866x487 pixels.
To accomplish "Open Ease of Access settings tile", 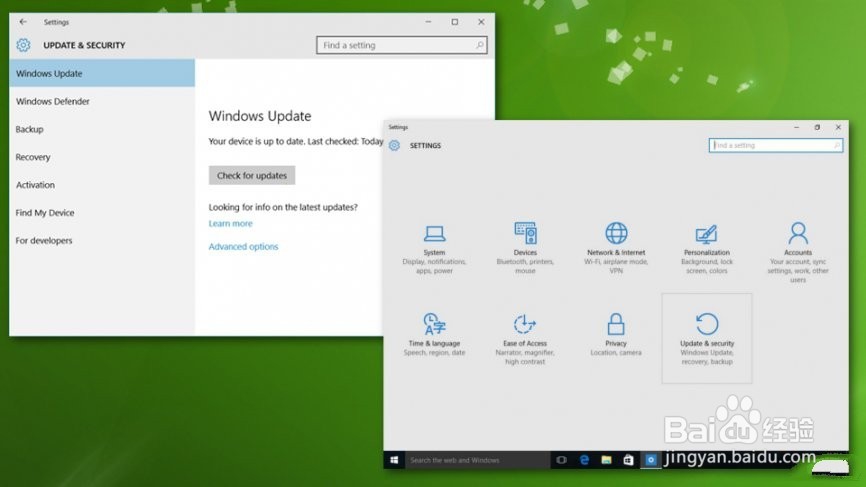I will pyautogui.click(x=525, y=338).
